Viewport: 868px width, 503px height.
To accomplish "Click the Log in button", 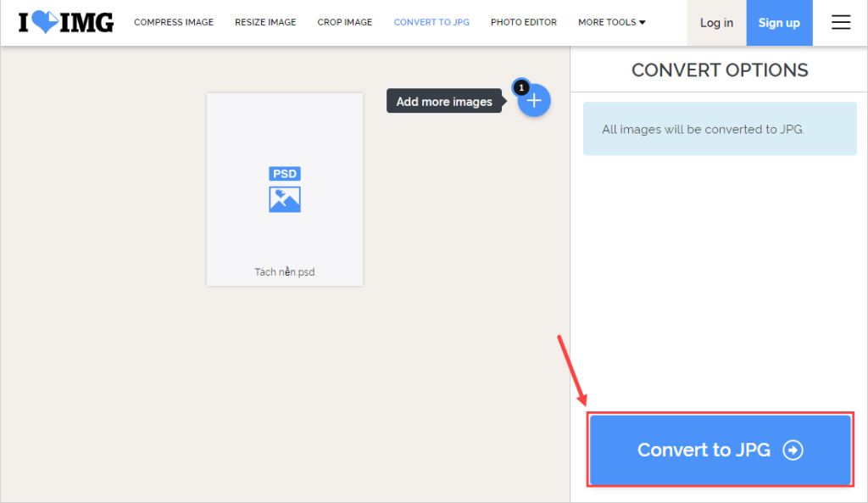I will (x=715, y=23).
